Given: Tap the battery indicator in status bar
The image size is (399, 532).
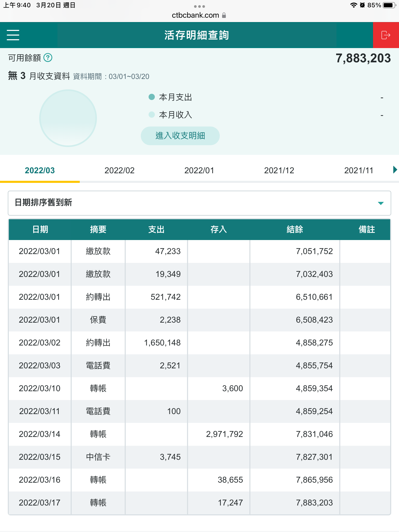Looking at the screenshot, I should 389,5.
